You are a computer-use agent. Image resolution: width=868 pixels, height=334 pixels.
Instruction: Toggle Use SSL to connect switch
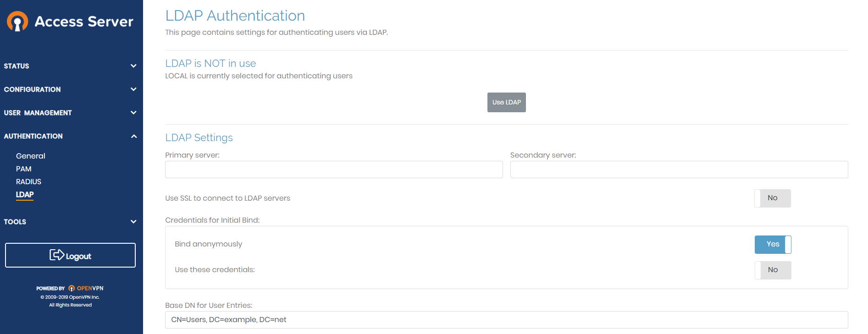[x=773, y=198]
